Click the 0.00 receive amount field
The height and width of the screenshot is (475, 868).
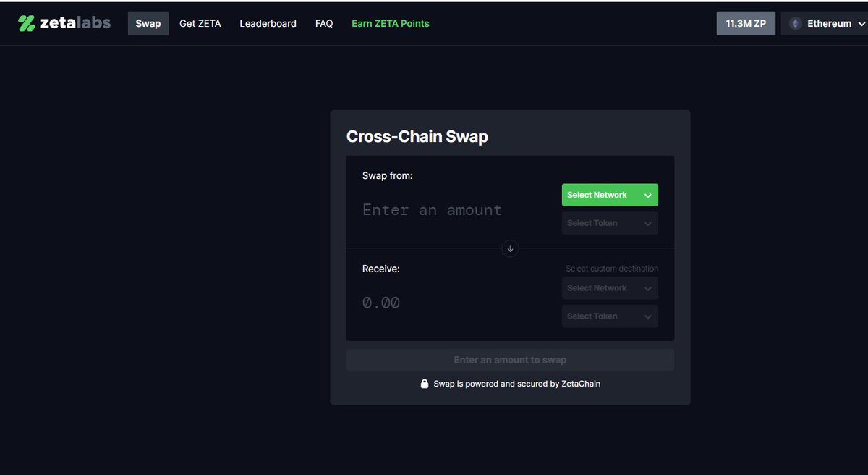coord(381,303)
